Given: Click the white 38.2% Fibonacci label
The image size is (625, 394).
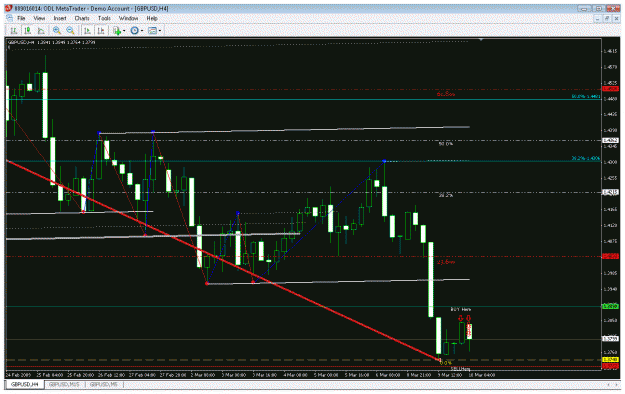Looking at the screenshot, I should pos(446,195).
